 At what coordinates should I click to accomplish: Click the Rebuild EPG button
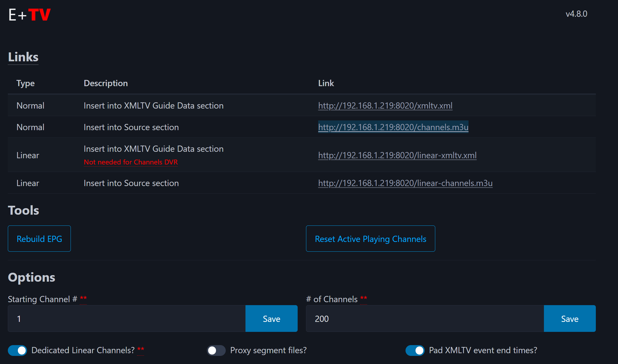click(39, 239)
